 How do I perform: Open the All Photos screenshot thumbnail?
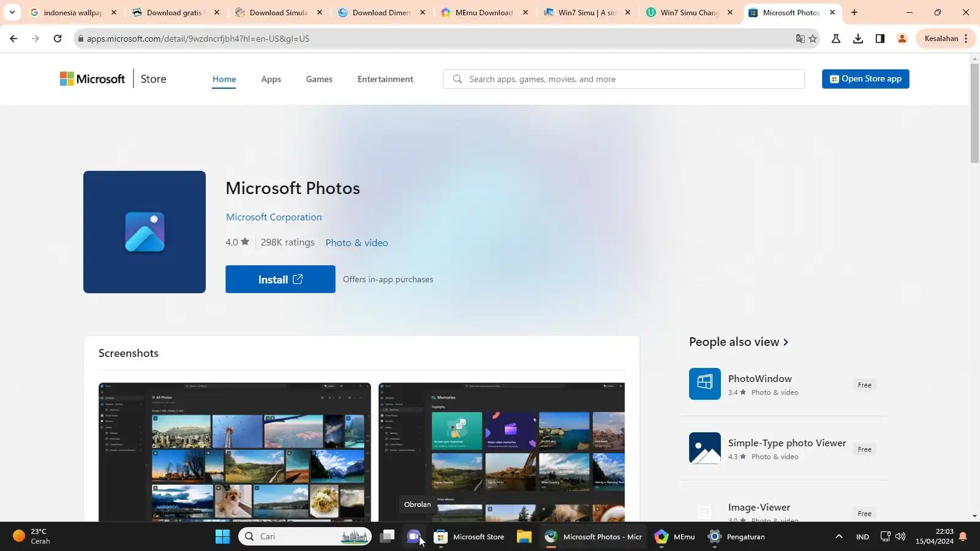(235, 452)
